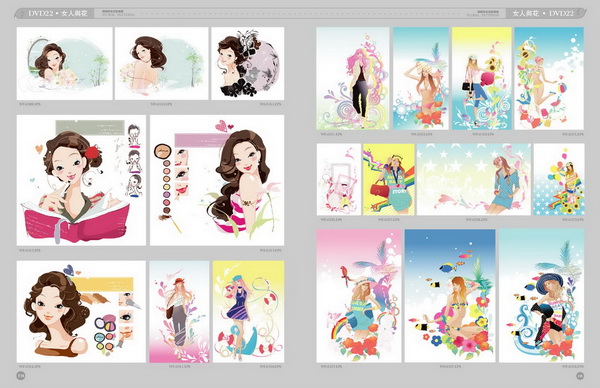This screenshot has height=388, width=600.
Task: Choose the girl with colorful balloons illustration
Action: 559,179
